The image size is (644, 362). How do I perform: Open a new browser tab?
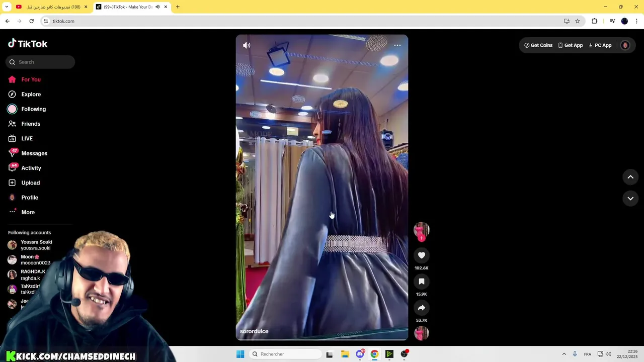(178, 7)
